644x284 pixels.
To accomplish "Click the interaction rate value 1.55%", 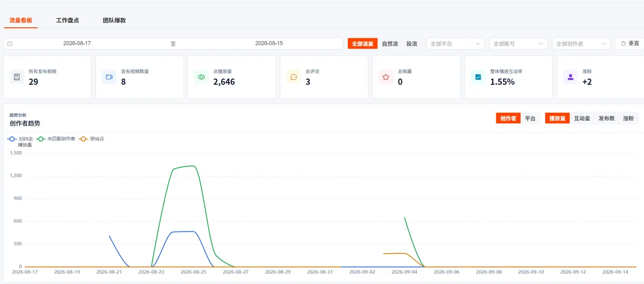I will [502, 82].
